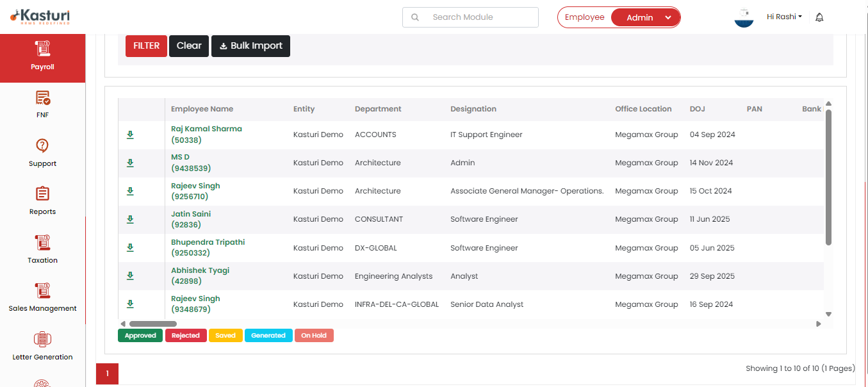This screenshot has height=387, width=868.
Task: Download row for Rajeev Singh (9256710)
Action: 130,191
